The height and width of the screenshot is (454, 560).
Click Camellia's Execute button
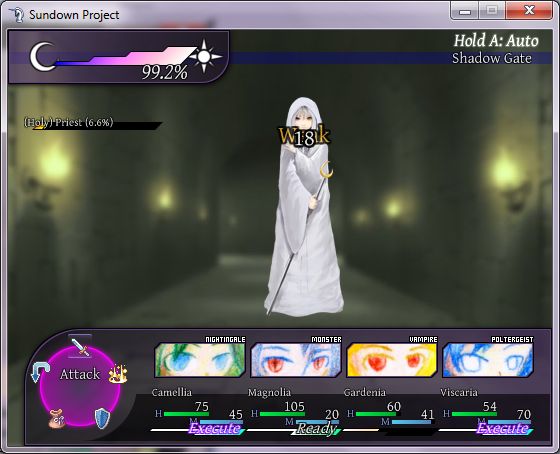(x=215, y=428)
